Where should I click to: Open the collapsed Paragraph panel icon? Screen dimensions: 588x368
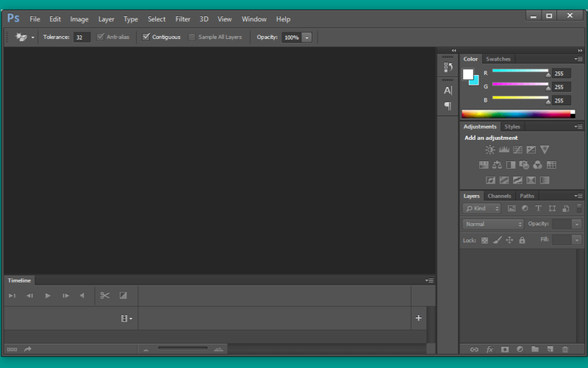(448, 106)
